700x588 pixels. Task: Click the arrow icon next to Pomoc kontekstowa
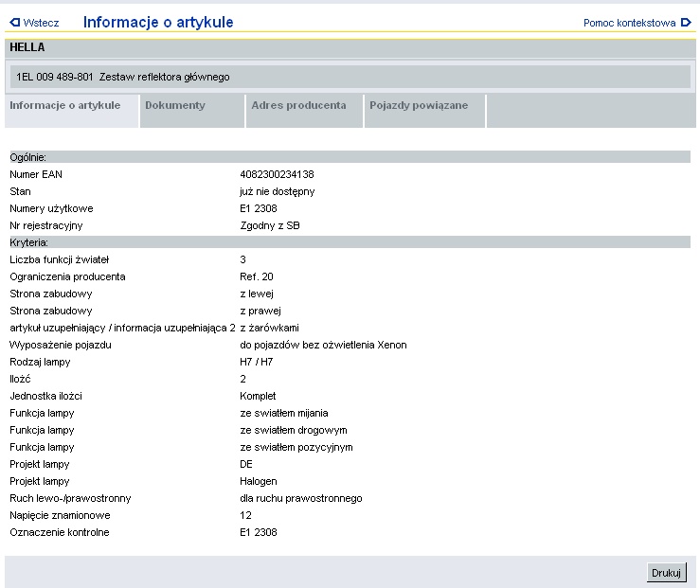click(x=686, y=23)
